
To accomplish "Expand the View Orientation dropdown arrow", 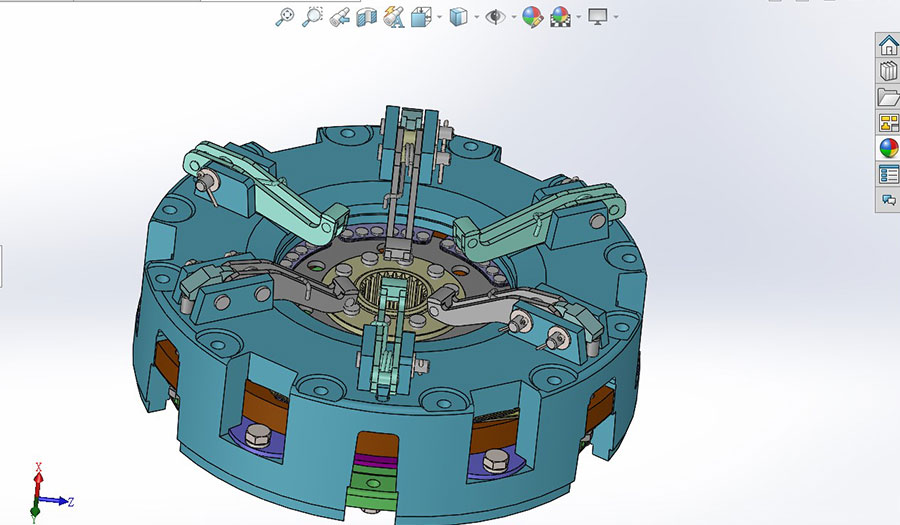I will tap(440, 17).
